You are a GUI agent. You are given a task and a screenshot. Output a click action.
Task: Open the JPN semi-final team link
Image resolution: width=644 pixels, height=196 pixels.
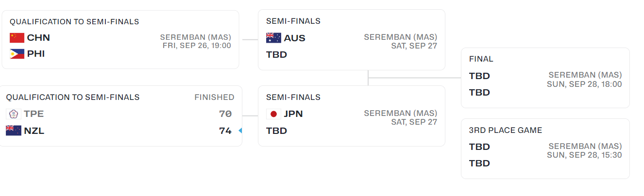pos(293,114)
